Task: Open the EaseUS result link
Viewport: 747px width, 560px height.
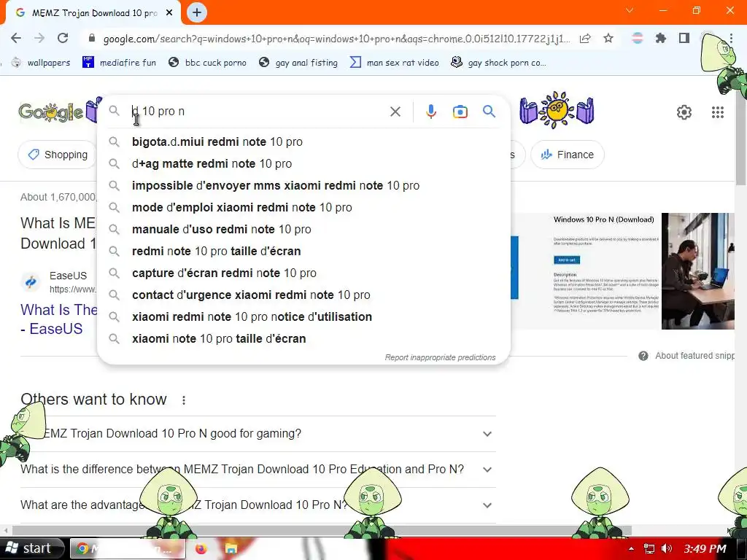Action: (x=58, y=319)
